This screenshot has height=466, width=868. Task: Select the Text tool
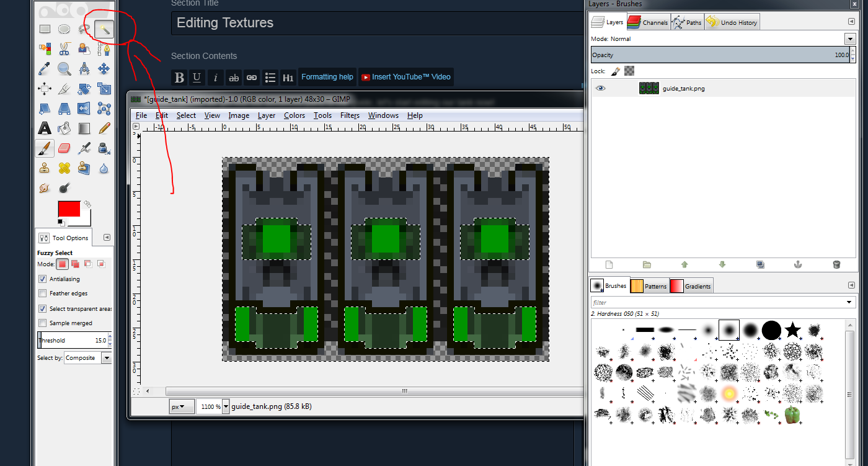pyautogui.click(x=45, y=128)
